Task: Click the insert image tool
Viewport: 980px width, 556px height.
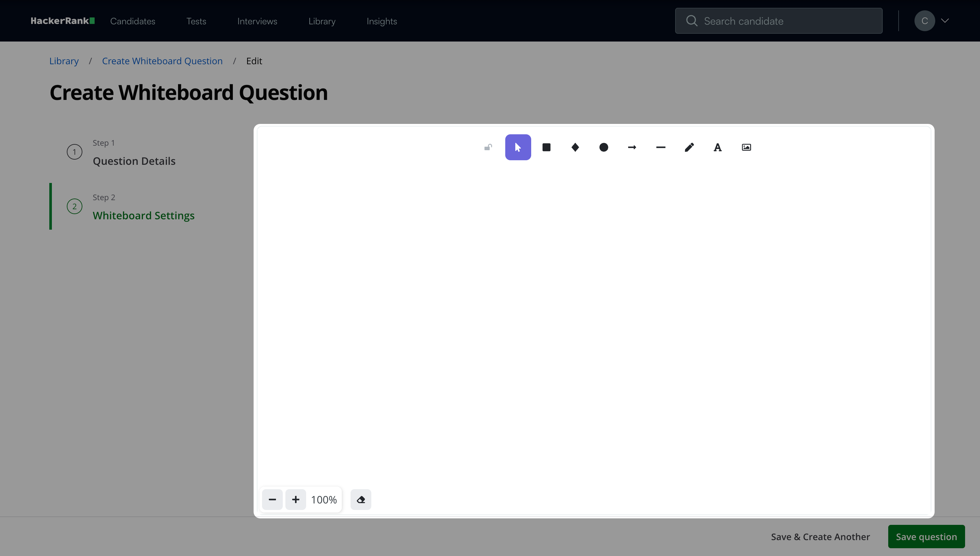Action: (x=746, y=147)
